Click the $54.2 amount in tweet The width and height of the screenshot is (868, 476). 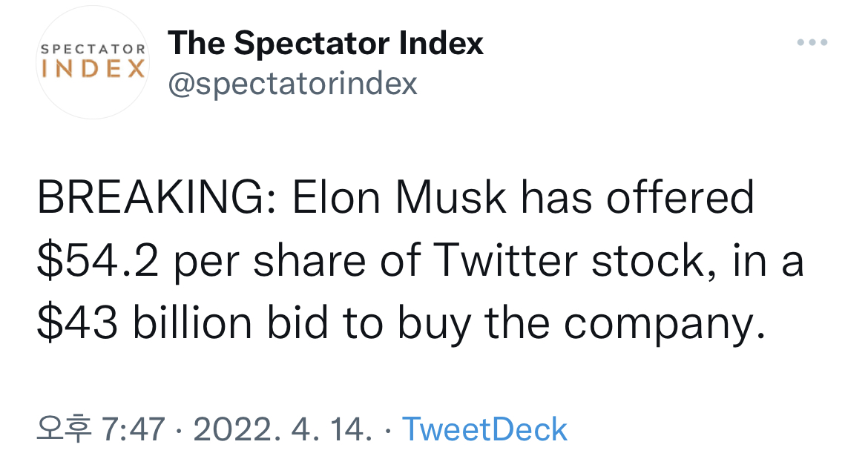tap(97, 261)
